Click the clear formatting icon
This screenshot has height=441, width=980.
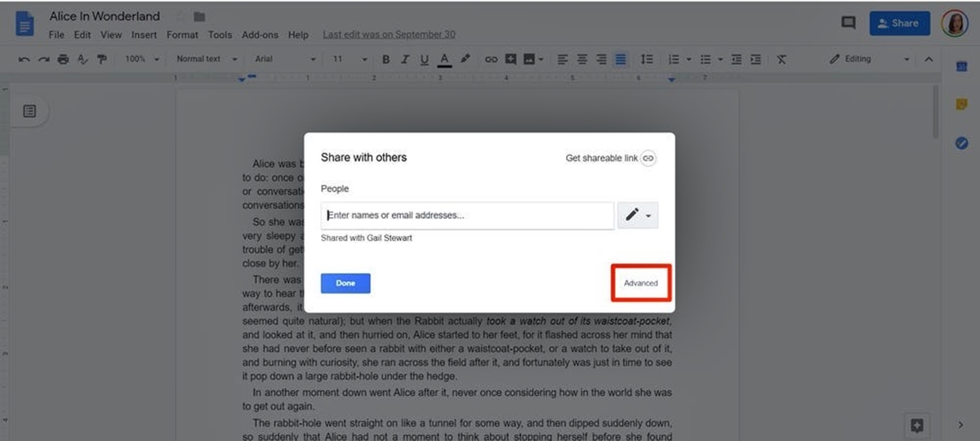coord(782,60)
